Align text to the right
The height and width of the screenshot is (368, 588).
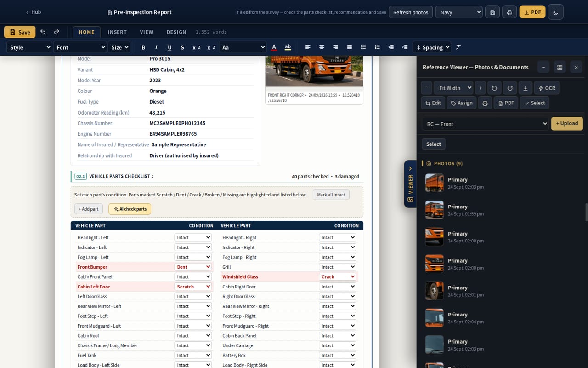[335, 47]
